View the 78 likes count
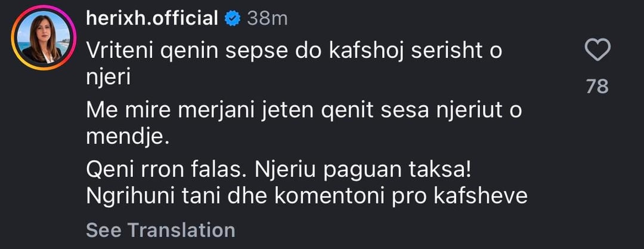This screenshot has width=644, height=249. [597, 87]
